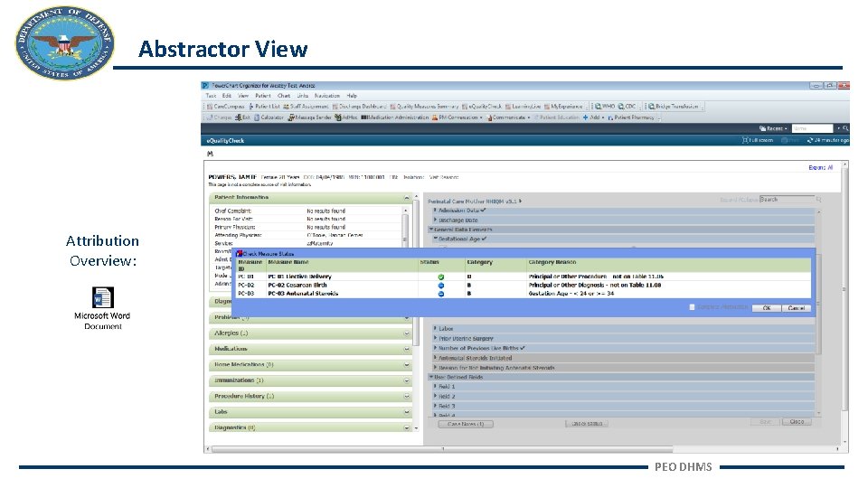Click the Expand All link
Image resolution: width=868 pixels, height=488 pixels.
(x=820, y=168)
